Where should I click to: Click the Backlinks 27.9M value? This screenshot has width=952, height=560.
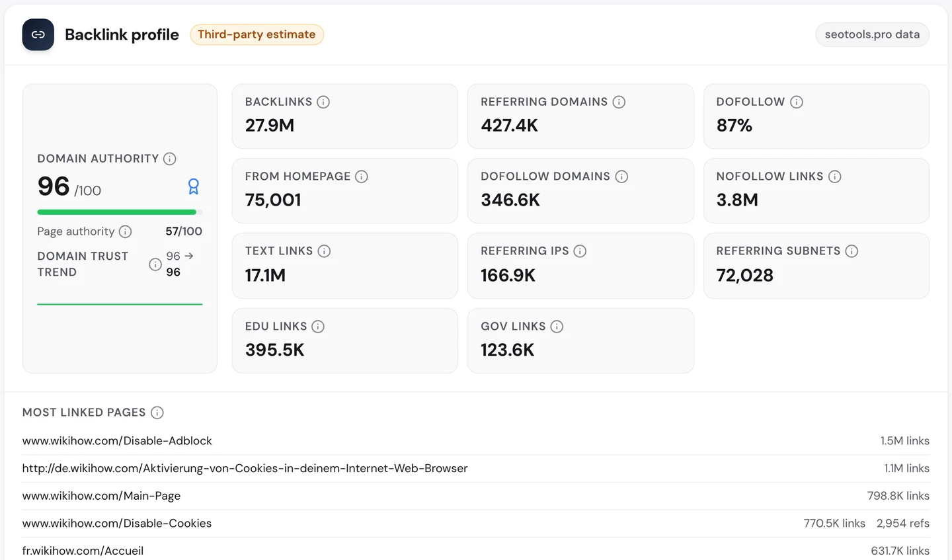point(270,126)
